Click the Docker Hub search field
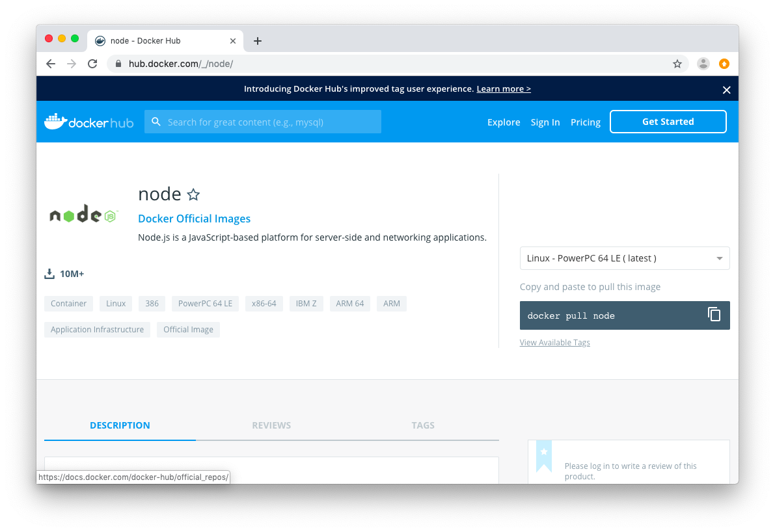Viewport: 775px width, 532px height. [x=262, y=122]
